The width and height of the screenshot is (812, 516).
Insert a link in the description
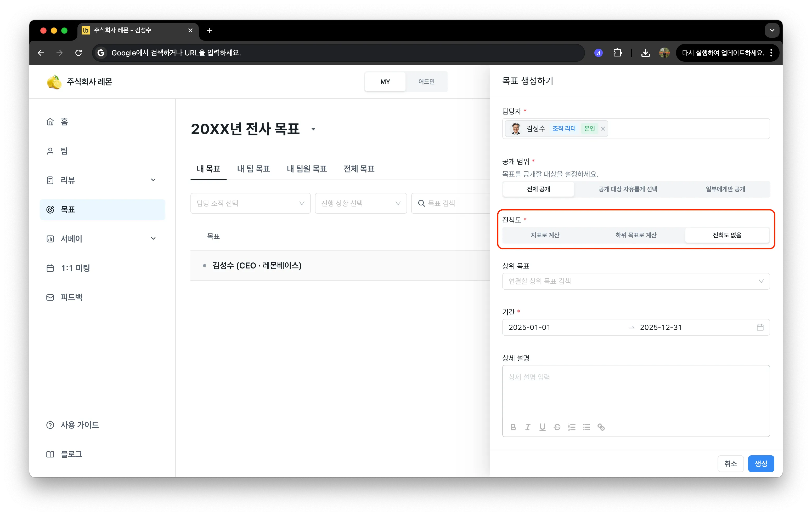[601, 427]
